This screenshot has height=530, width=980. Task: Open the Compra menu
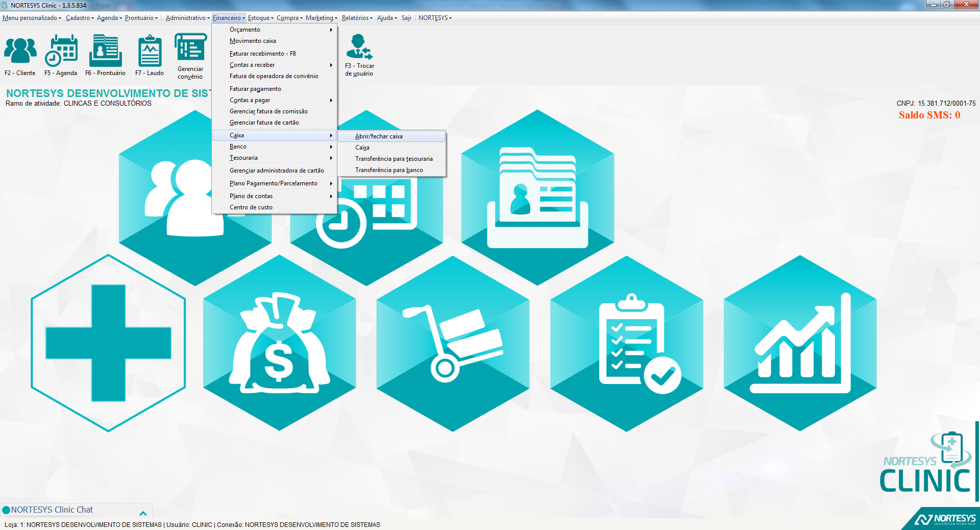pyautogui.click(x=289, y=18)
